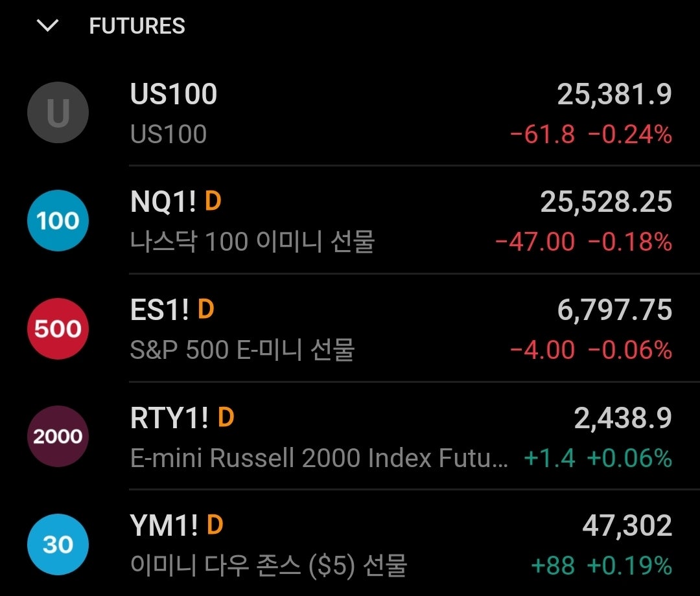The width and height of the screenshot is (700, 596).
Task: Tap the red 500 icon for ES1!
Action: click(x=58, y=328)
